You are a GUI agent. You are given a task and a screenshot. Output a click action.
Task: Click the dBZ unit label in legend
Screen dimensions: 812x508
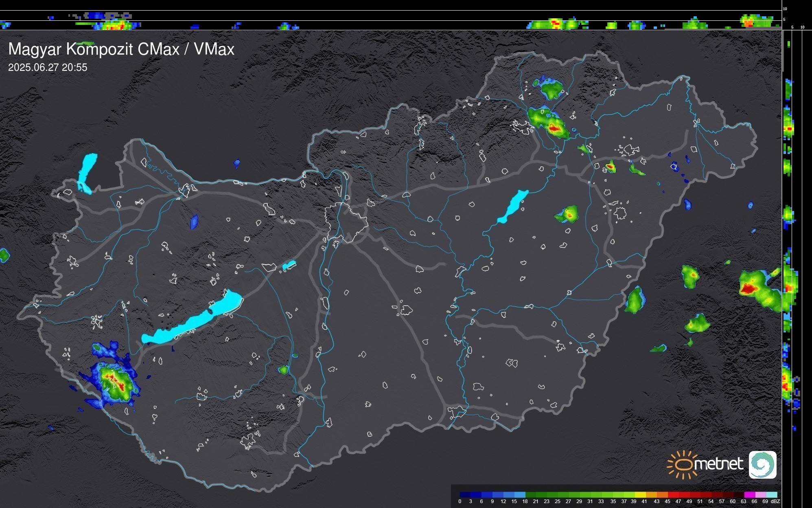tap(775, 501)
